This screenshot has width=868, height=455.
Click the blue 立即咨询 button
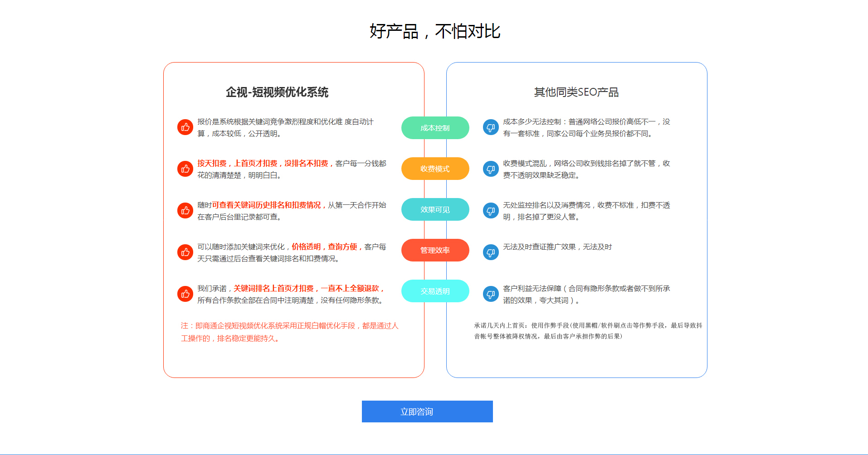pyautogui.click(x=427, y=411)
